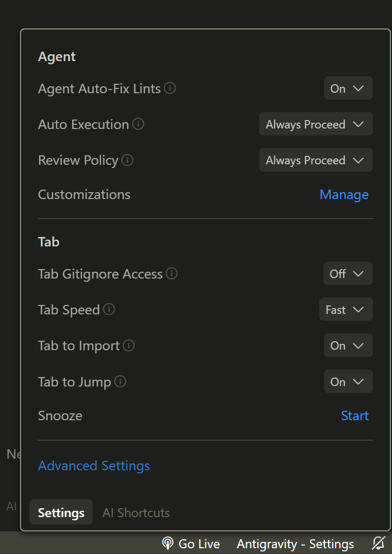Toggle the Tab Gitignore Access Off dropdown

click(x=348, y=274)
